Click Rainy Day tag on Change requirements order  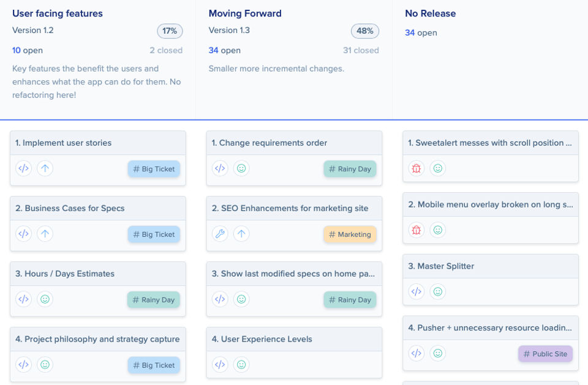[x=350, y=169]
